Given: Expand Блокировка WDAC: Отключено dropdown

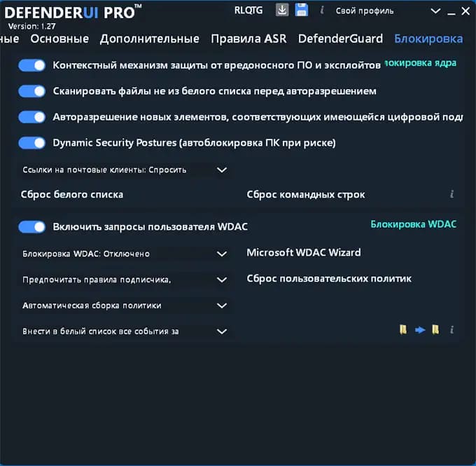Looking at the screenshot, I should coord(125,254).
